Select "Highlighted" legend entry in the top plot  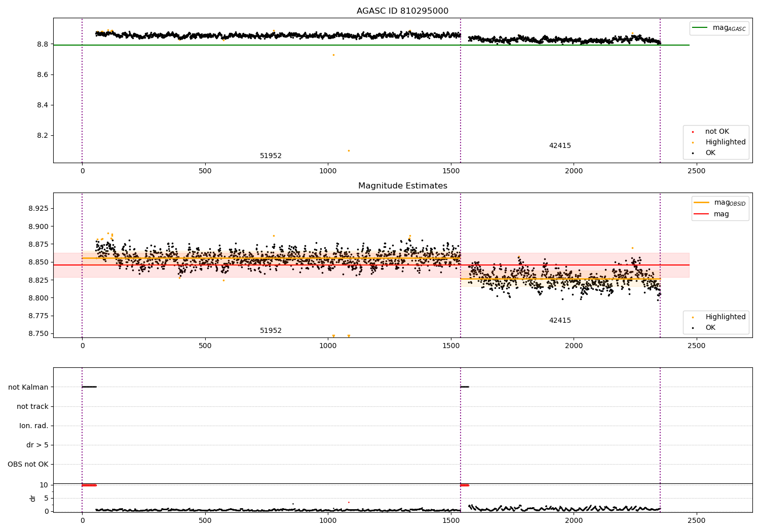(719, 142)
